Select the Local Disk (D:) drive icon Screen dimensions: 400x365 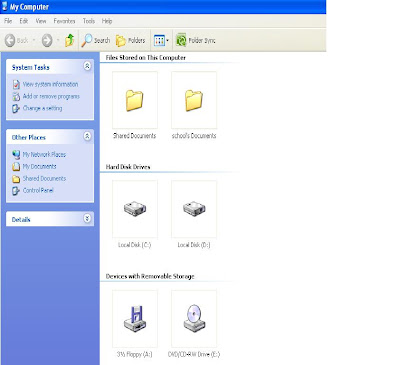click(x=194, y=209)
